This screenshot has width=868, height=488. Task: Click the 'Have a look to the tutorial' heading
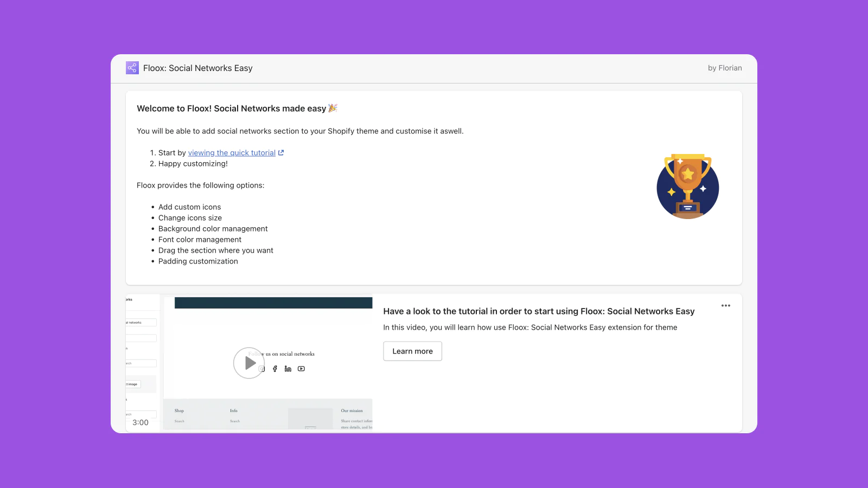[539, 311]
